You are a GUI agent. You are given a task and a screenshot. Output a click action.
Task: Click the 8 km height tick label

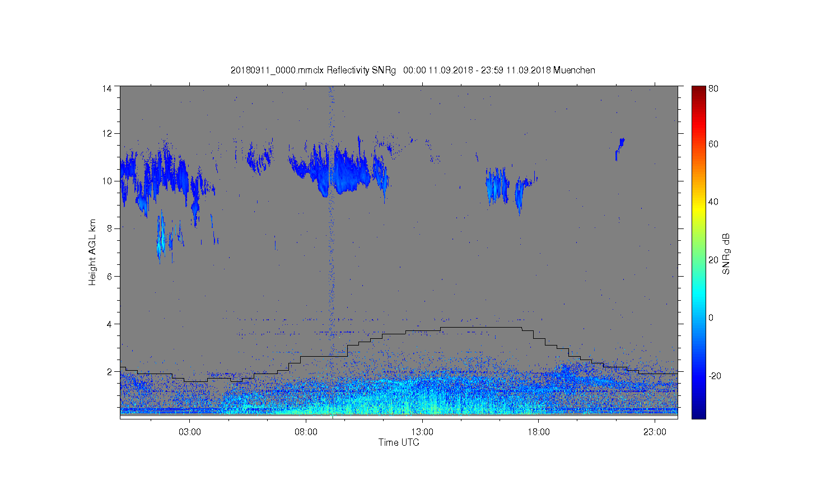pyautogui.click(x=110, y=228)
